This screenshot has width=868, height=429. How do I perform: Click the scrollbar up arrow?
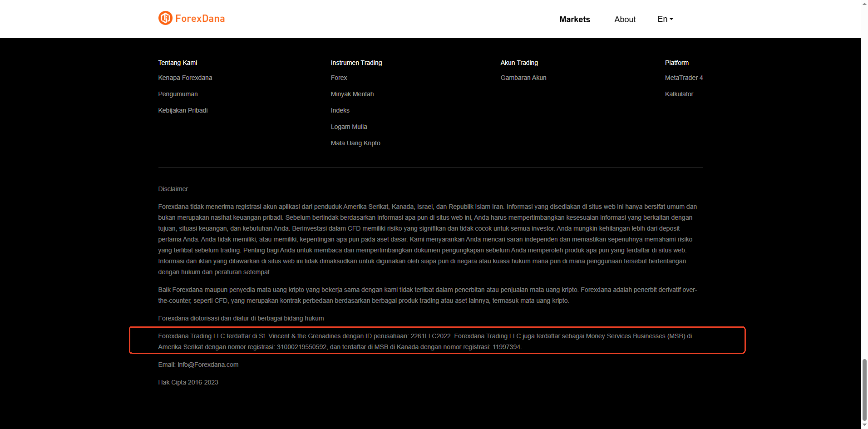click(x=864, y=4)
